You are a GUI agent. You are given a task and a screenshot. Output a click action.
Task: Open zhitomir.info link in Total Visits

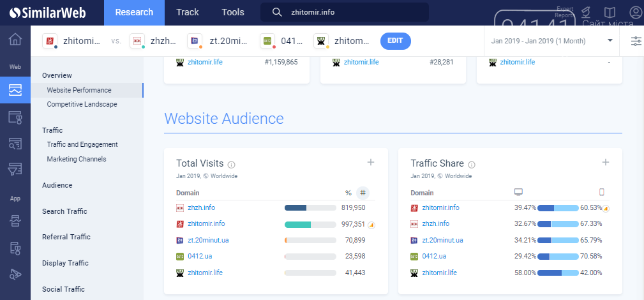pos(206,224)
